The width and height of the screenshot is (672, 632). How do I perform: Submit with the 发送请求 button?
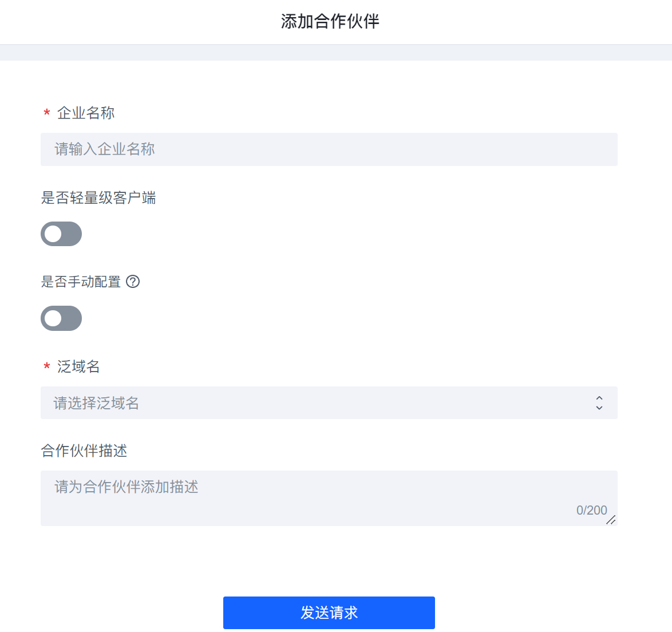329,613
